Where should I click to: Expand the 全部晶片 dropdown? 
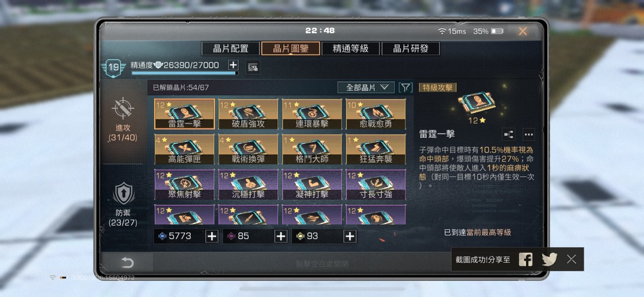[x=366, y=87]
